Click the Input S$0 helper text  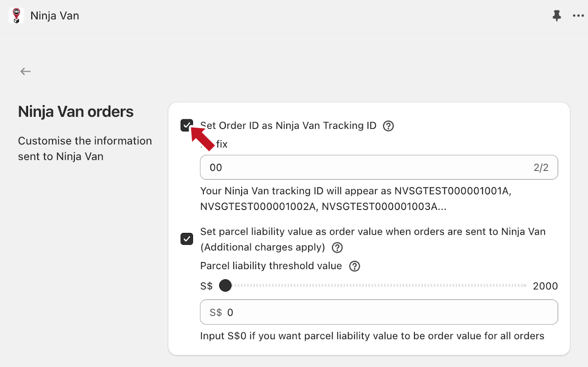(x=372, y=336)
